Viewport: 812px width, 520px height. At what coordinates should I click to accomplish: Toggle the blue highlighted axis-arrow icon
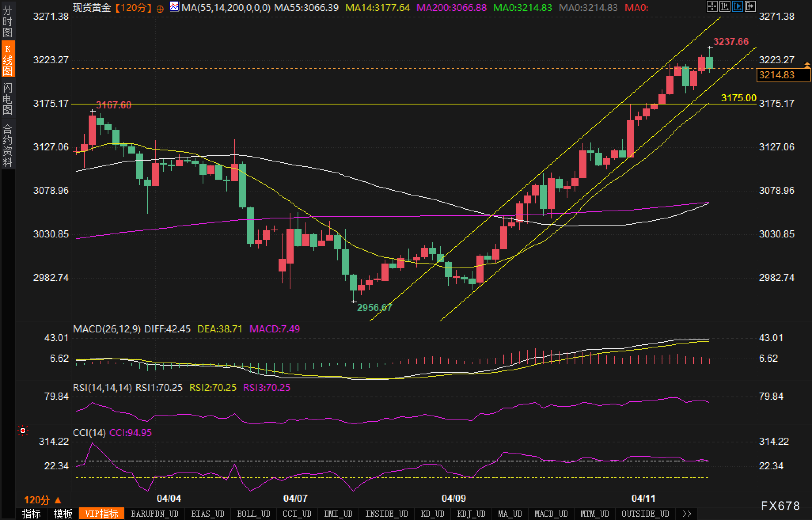point(737,6)
